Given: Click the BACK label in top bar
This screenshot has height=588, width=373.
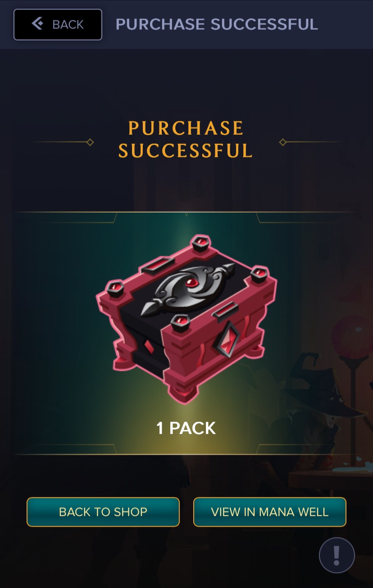Looking at the screenshot, I should coord(68,24).
